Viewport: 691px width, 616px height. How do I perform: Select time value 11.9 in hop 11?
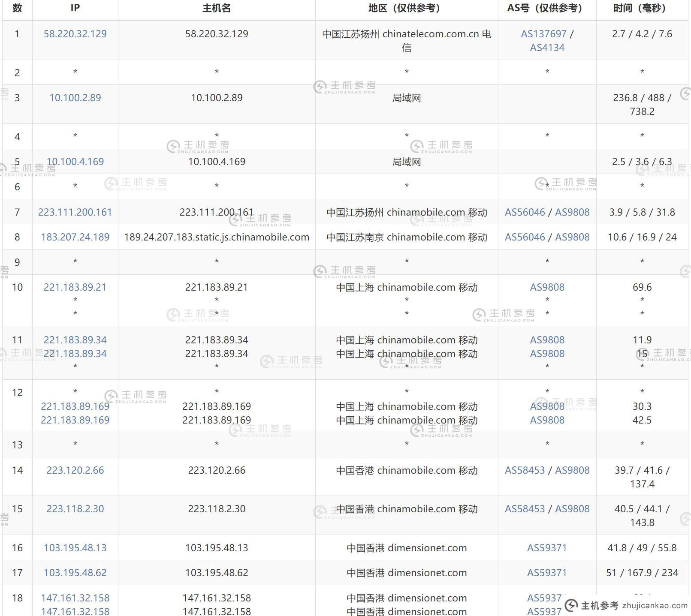(x=642, y=340)
